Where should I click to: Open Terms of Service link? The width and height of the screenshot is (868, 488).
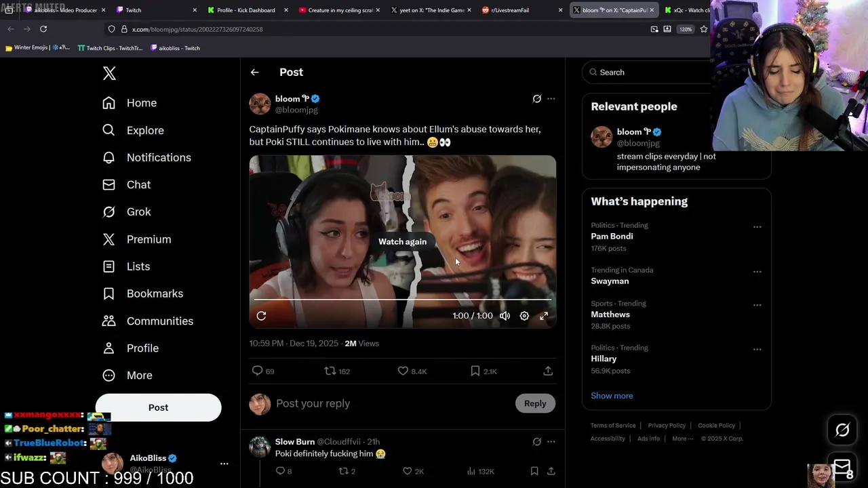coord(613,426)
